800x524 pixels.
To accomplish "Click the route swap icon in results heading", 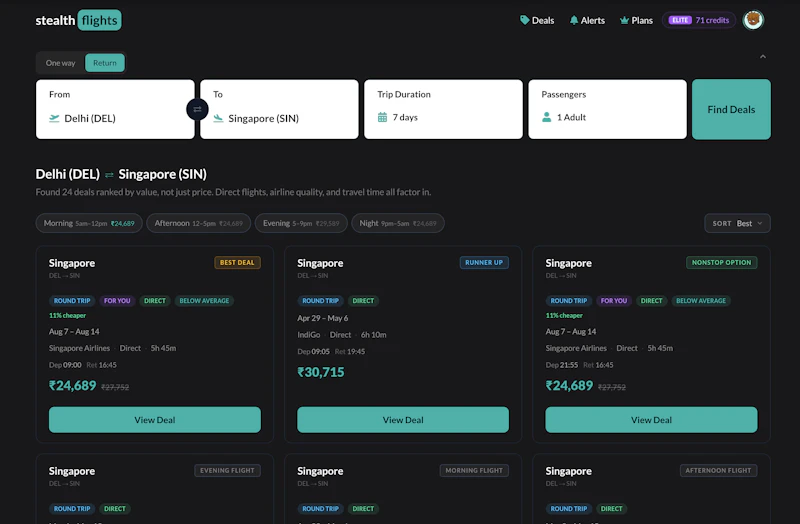I will (x=109, y=175).
